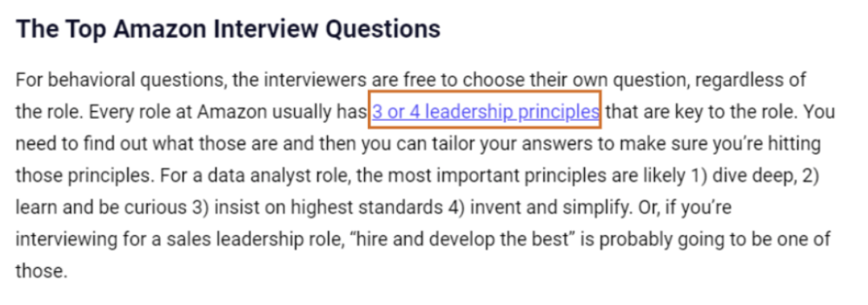Screen dimensions: 868x305
Task: Click the final word 'those.' in paragraph
Action: pos(41,271)
